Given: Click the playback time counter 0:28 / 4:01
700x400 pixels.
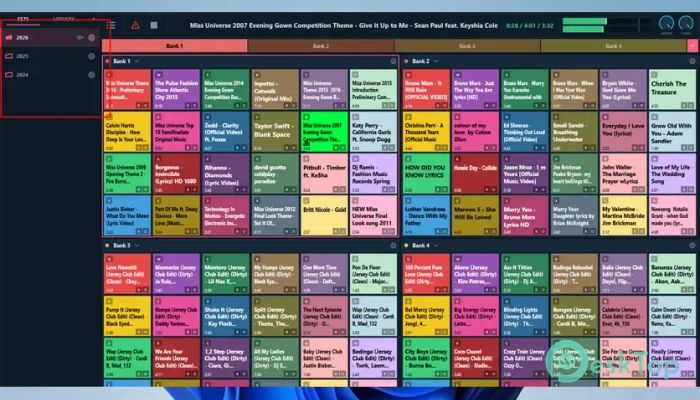Looking at the screenshot, I should click(x=530, y=25).
